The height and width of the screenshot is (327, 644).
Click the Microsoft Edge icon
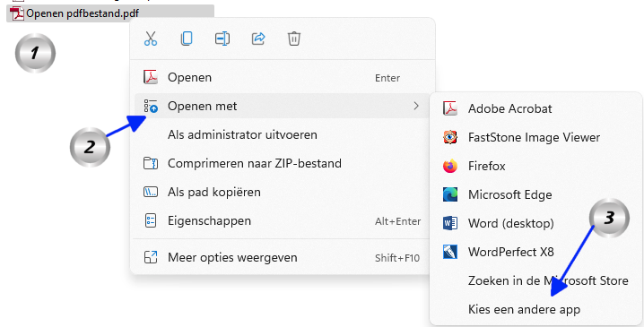450,194
